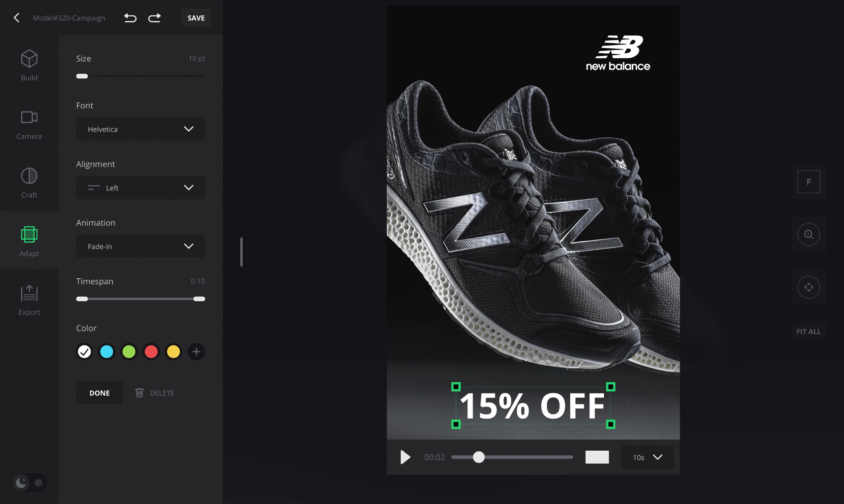The height and width of the screenshot is (504, 844).
Task: Select the white color swatch
Action: tap(84, 351)
